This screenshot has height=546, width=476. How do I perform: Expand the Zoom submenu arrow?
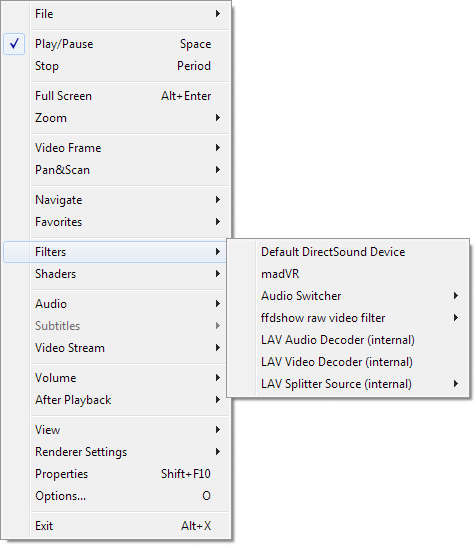[x=218, y=118]
